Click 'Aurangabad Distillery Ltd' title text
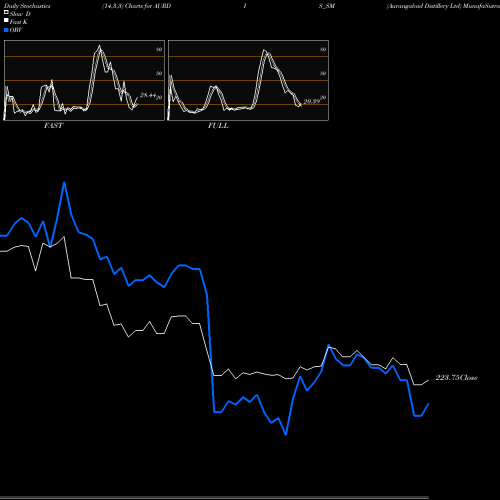This screenshot has height=500, width=500. point(424,6)
